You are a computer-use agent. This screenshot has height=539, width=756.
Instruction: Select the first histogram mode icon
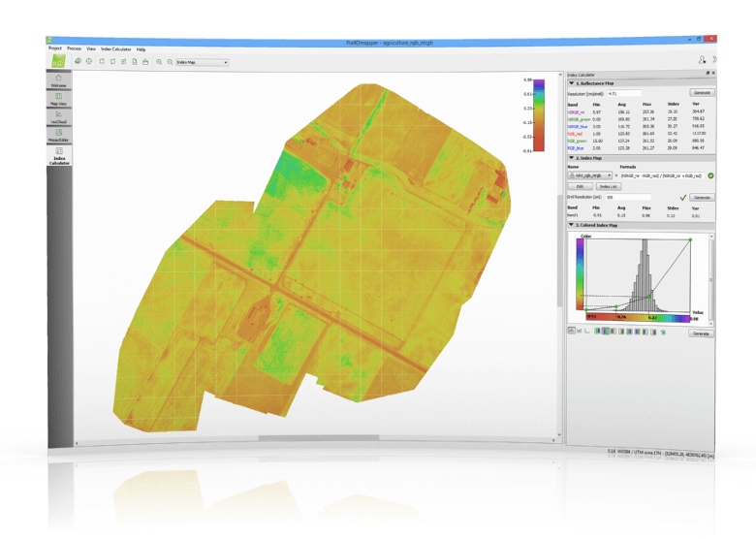pyautogui.click(x=571, y=332)
